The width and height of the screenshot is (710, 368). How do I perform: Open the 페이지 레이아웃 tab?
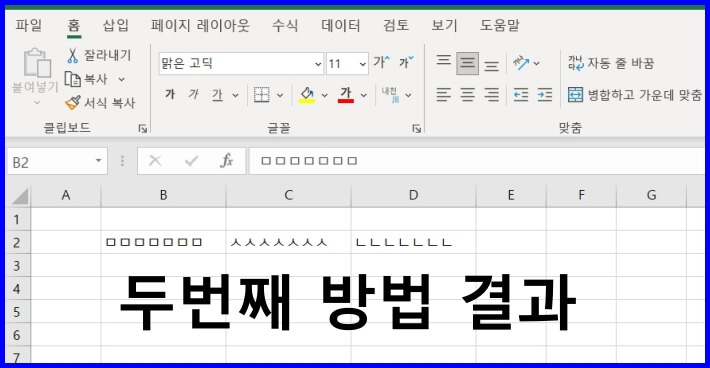[x=200, y=25]
